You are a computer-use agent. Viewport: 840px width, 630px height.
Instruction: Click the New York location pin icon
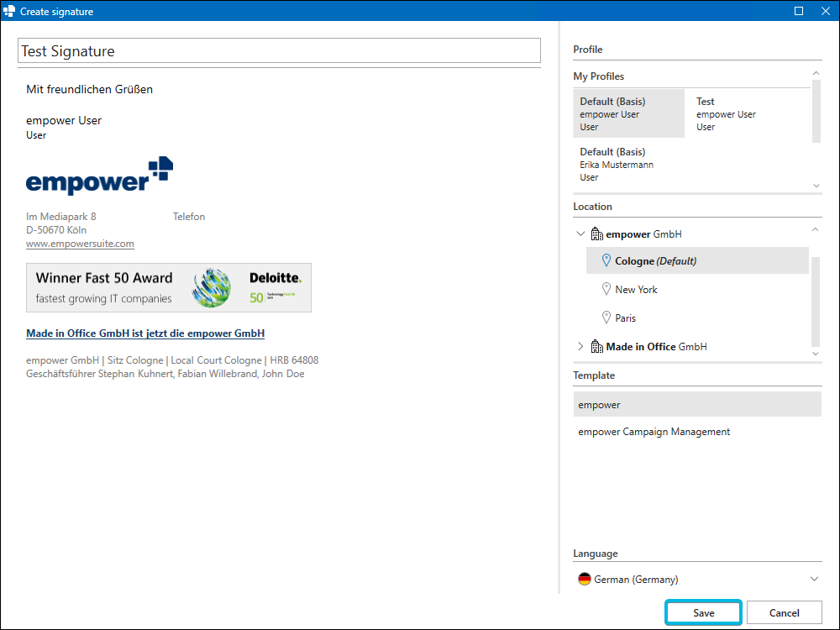[x=606, y=289]
